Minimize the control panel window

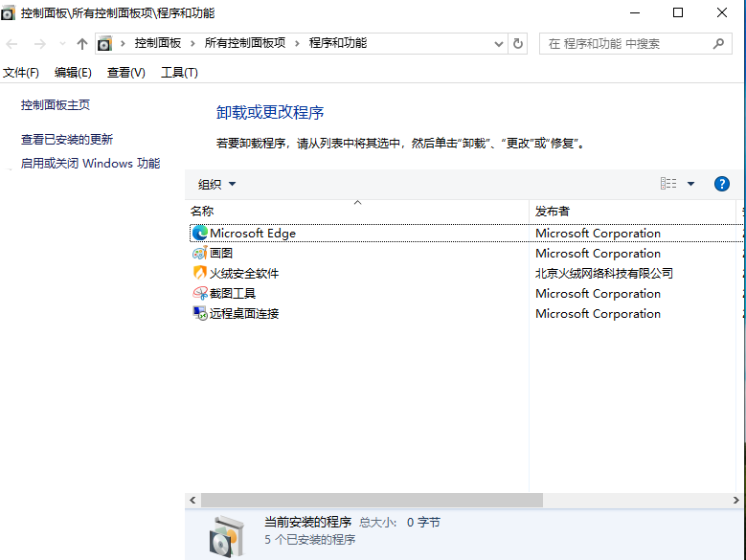[x=635, y=12]
